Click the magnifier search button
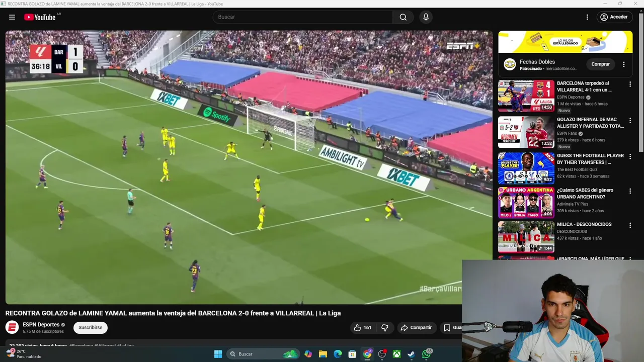Image resolution: width=644 pixels, height=362 pixels. 403,17
